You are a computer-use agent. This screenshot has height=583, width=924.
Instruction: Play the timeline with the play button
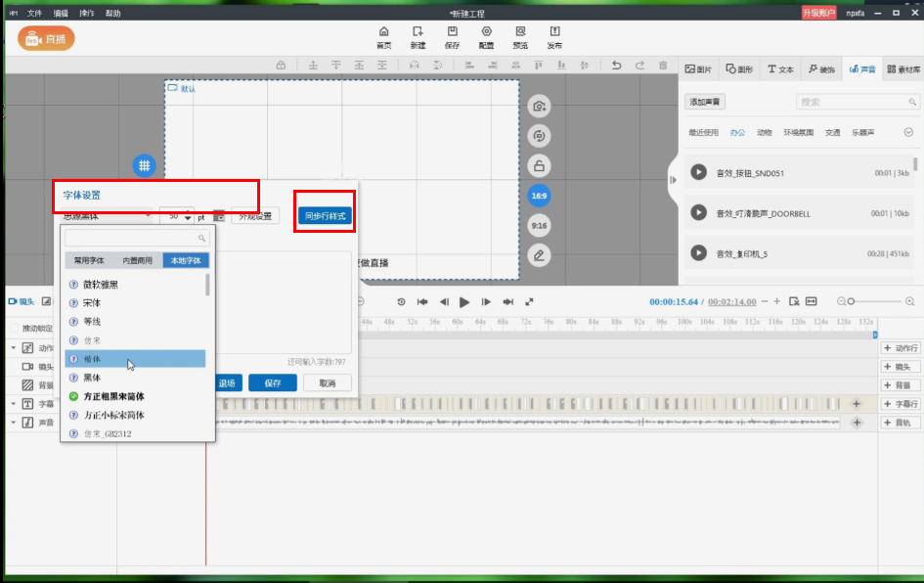pyautogui.click(x=464, y=302)
